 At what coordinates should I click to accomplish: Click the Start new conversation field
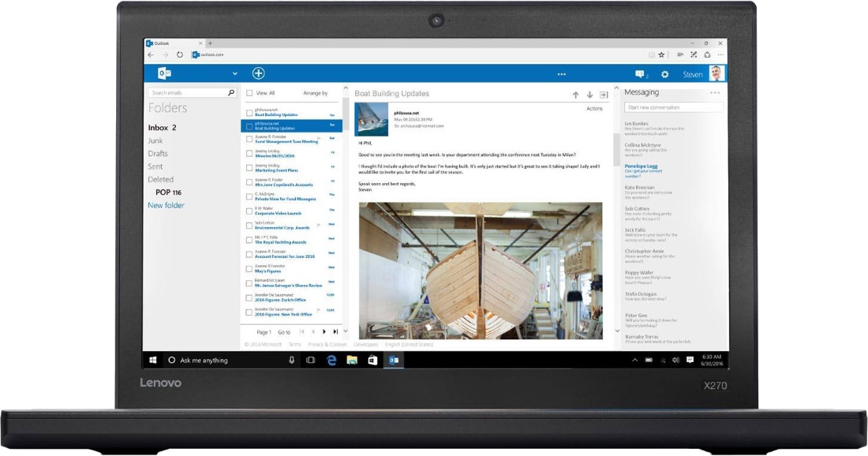[671, 107]
